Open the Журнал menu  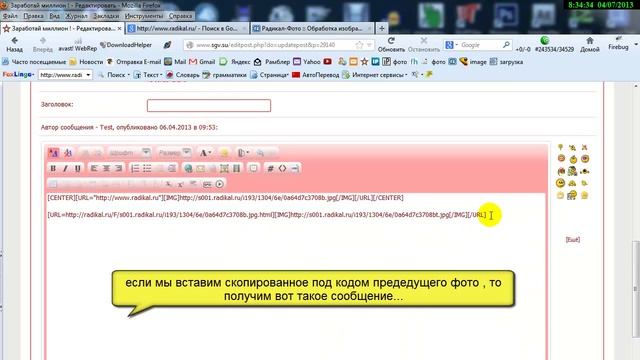[76, 16]
